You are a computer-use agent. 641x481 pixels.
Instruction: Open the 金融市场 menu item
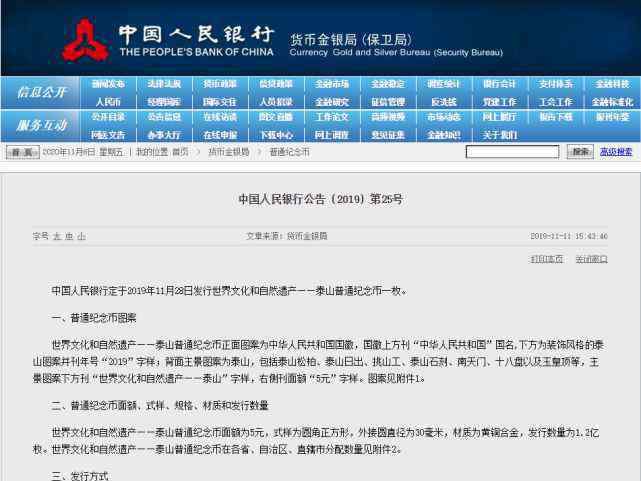point(332,84)
